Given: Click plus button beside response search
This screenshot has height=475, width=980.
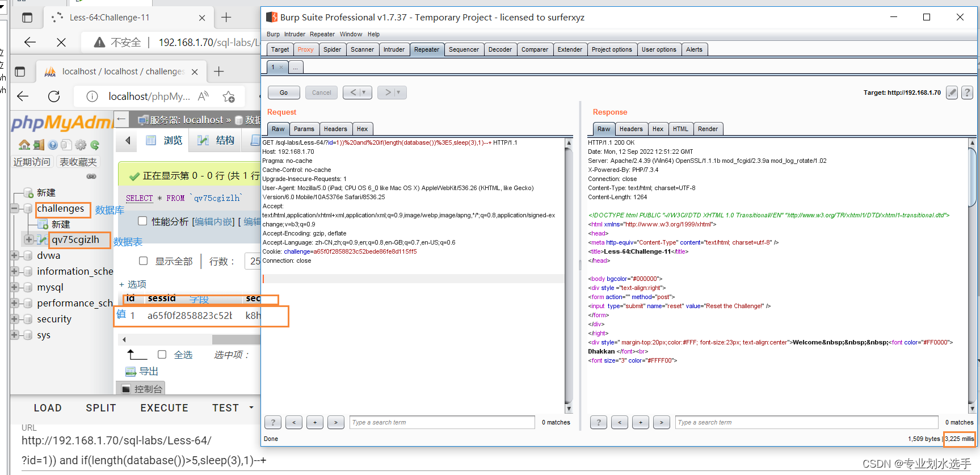Looking at the screenshot, I should point(641,422).
